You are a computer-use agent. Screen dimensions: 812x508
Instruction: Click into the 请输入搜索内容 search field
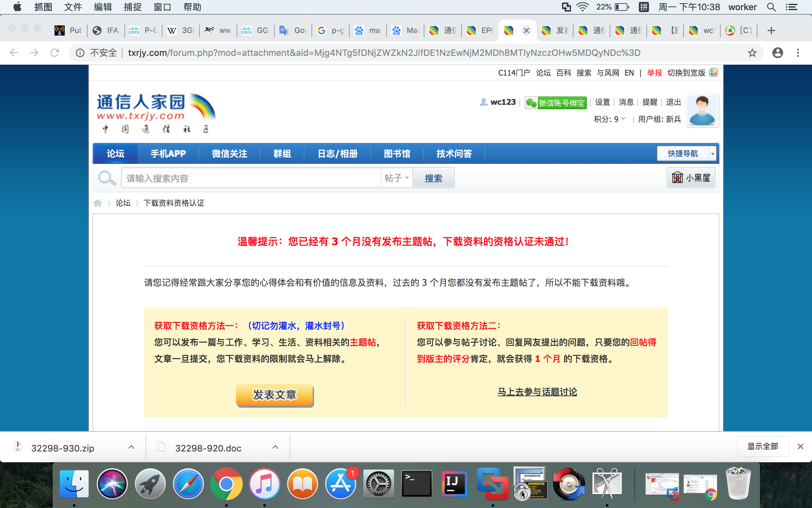pyautogui.click(x=251, y=178)
